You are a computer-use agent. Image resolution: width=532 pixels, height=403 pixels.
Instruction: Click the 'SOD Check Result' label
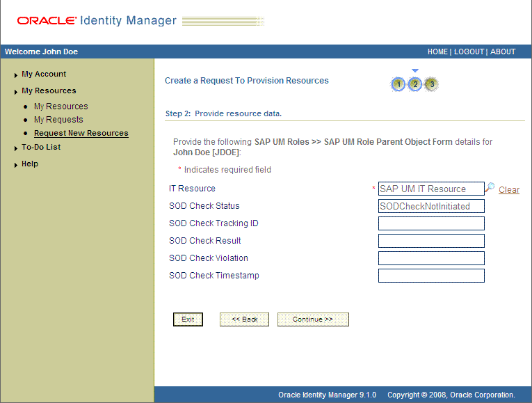(x=205, y=240)
